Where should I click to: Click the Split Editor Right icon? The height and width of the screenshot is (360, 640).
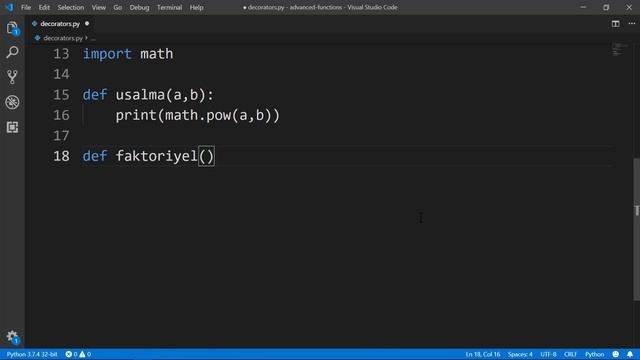616,24
